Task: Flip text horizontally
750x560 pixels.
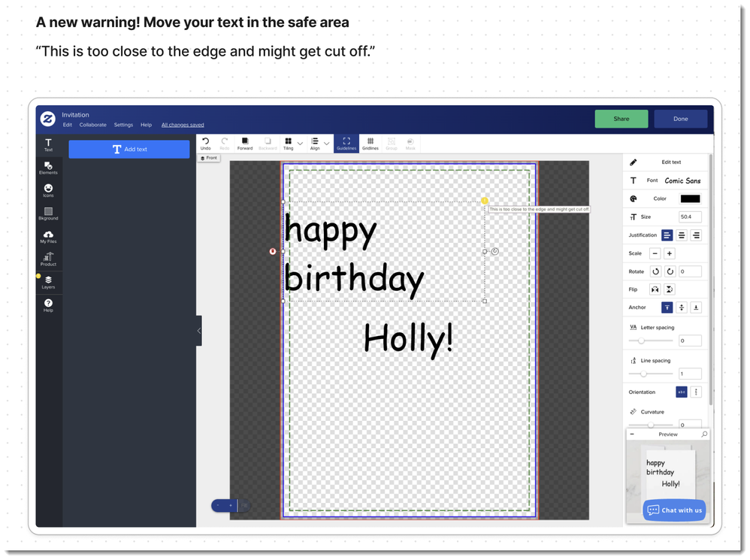Action: click(655, 289)
